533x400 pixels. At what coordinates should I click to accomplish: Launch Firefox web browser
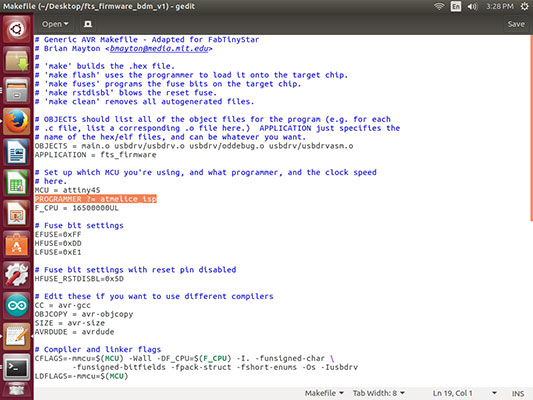(x=17, y=121)
